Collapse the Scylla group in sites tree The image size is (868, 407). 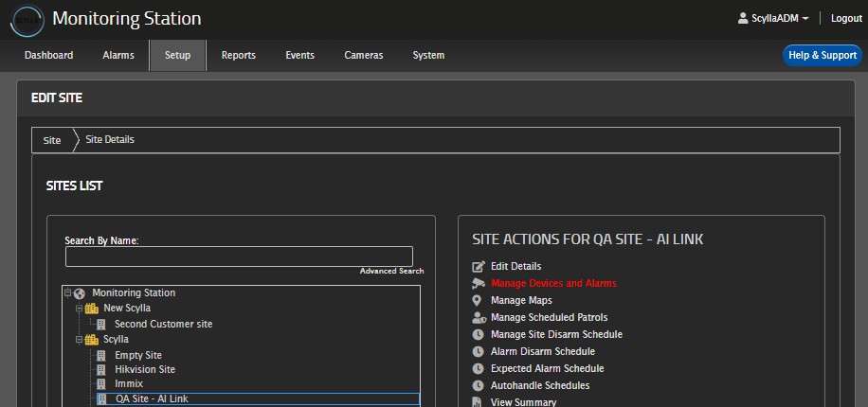coord(80,340)
